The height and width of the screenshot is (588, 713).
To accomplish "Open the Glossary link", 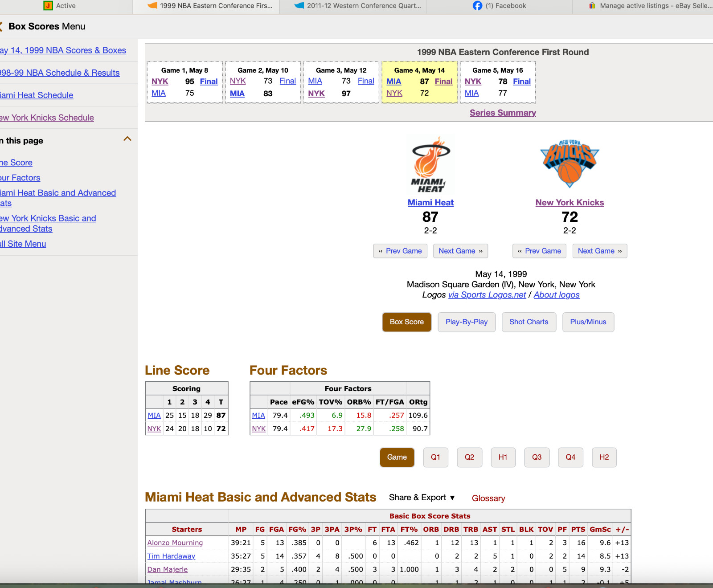I will (488, 498).
